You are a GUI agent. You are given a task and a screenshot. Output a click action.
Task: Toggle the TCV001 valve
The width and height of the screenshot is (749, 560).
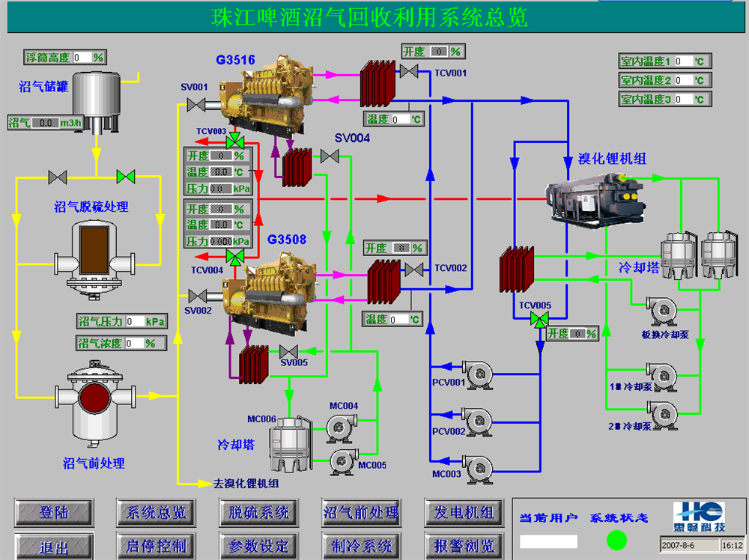(x=410, y=72)
